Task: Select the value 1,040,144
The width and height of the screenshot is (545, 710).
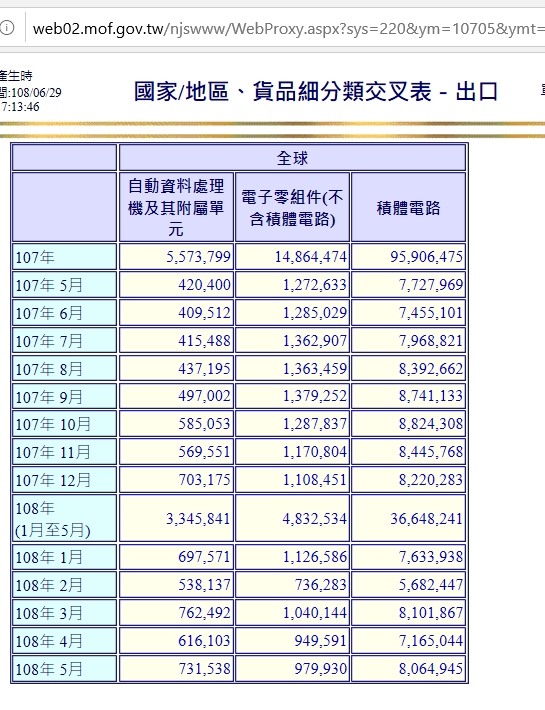Action: [315, 613]
